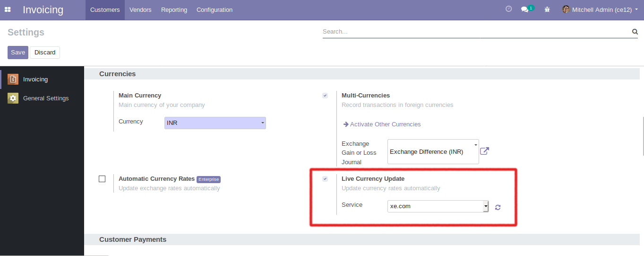This screenshot has width=644, height=256.
Task: Click the settings Search input field
Action: click(476, 32)
